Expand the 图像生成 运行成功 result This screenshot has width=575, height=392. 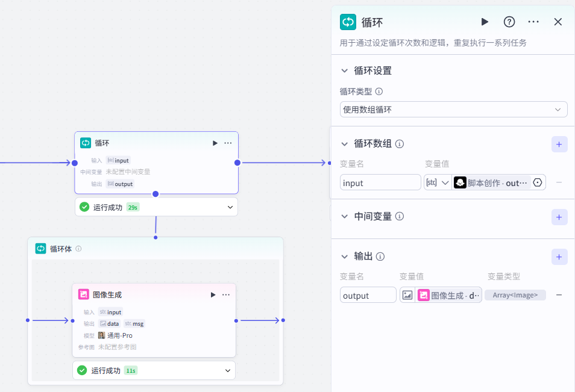[x=228, y=370]
